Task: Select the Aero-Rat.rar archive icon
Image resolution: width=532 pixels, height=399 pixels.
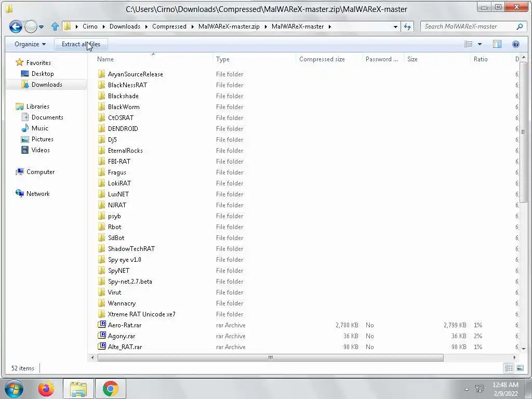Action: point(101,325)
